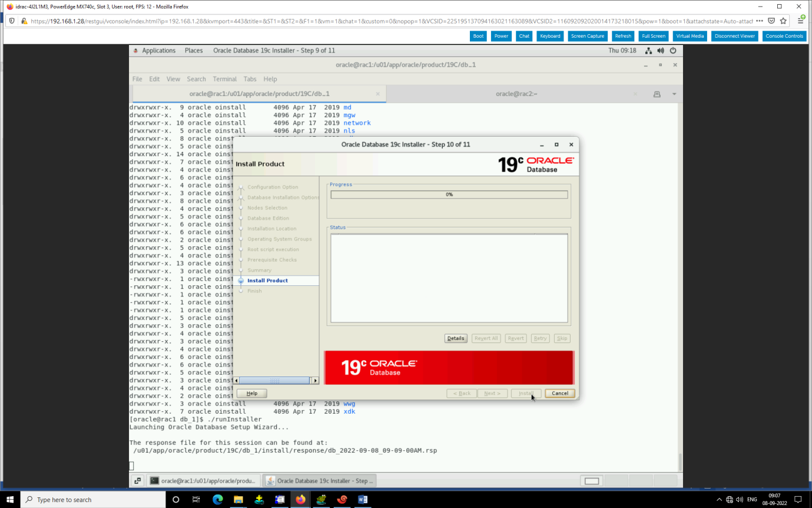Viewport: 812px width, 508px height.
Task: Switch console to Full Screen
Action: [x=654, y=36]
